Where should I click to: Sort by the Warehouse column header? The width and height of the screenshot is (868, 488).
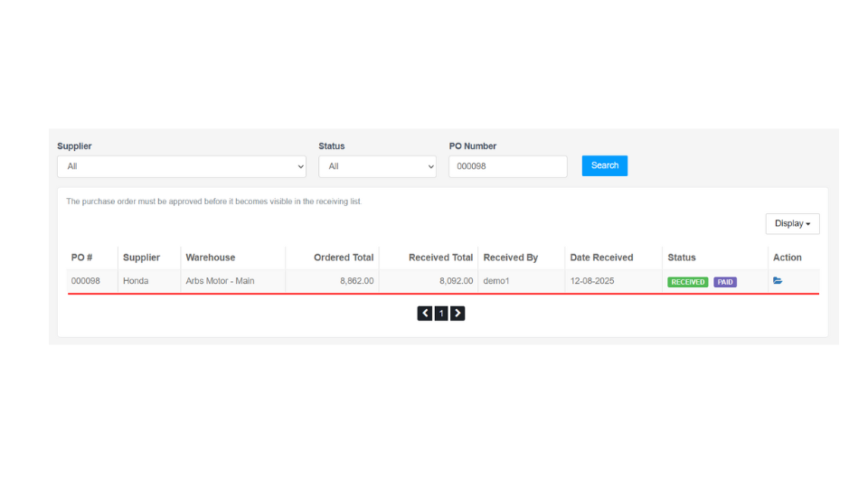(x=211, y=258)
